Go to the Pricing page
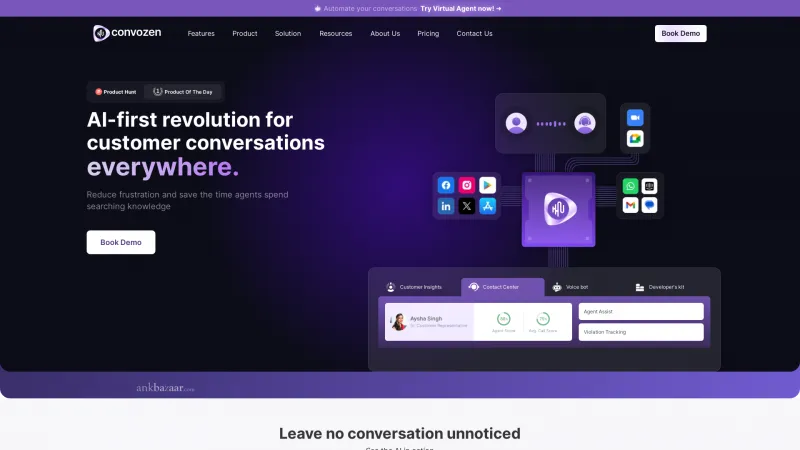The height and width of the screenshot is (450, 800). coord(428,34)
